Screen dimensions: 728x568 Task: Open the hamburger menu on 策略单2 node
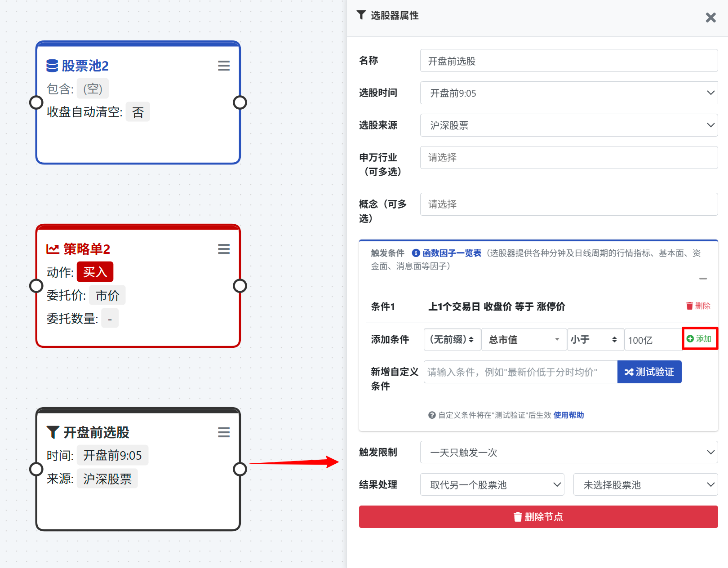click(224, 249)
